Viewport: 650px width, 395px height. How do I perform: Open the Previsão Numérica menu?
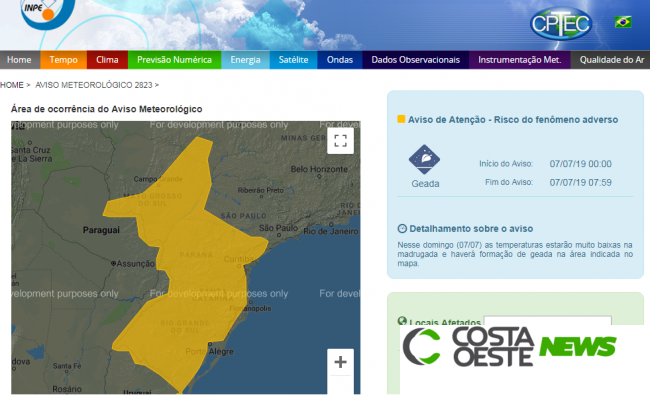click(x=175, y=60)
